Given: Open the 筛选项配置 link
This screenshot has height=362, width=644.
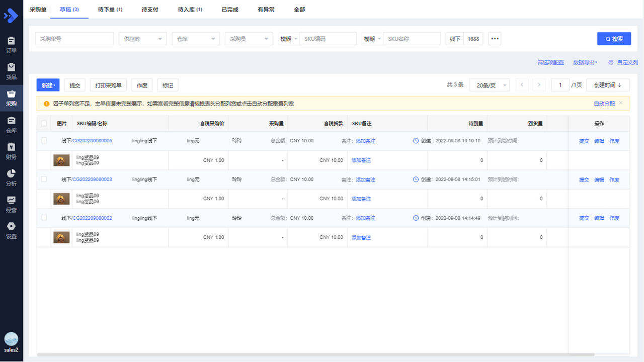Looking at the screenshot, I should [550, 62].
